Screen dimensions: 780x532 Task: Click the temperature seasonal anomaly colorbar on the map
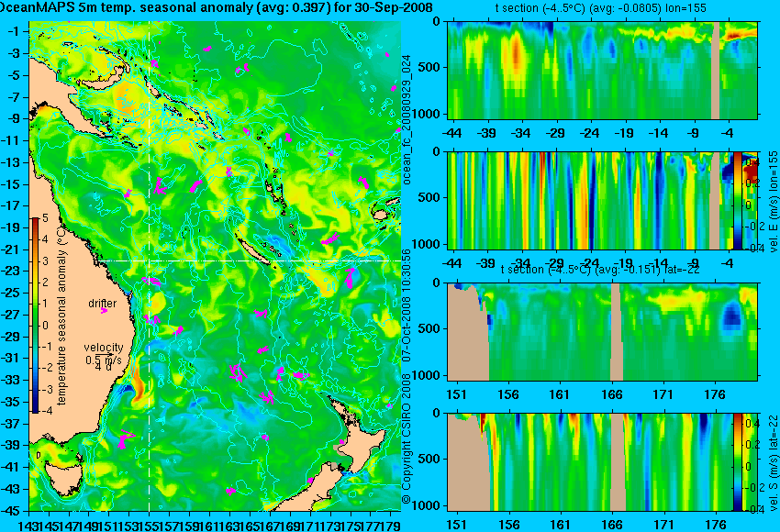tap(35, 316)
